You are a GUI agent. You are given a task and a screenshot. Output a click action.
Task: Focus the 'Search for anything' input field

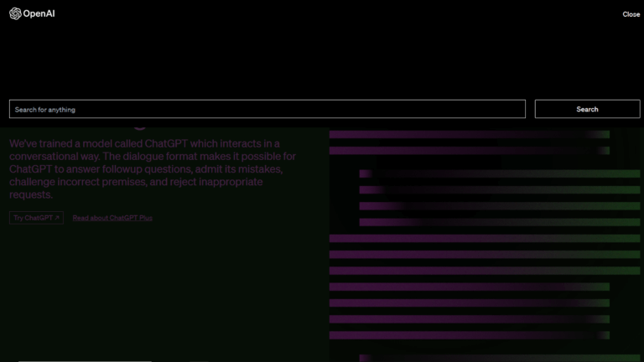267,109
